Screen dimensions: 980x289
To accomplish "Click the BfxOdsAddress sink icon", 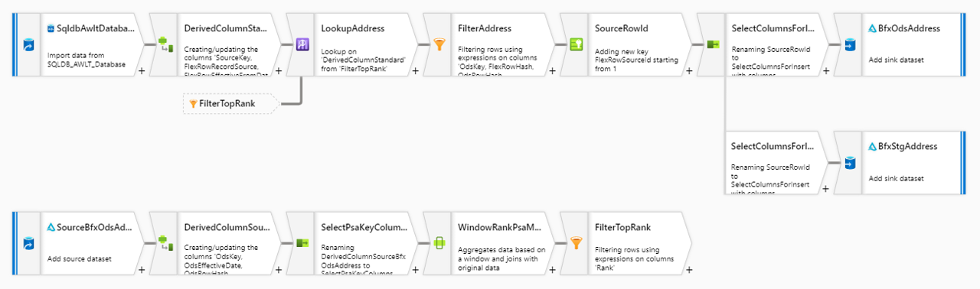I will [x=850, y=45].
